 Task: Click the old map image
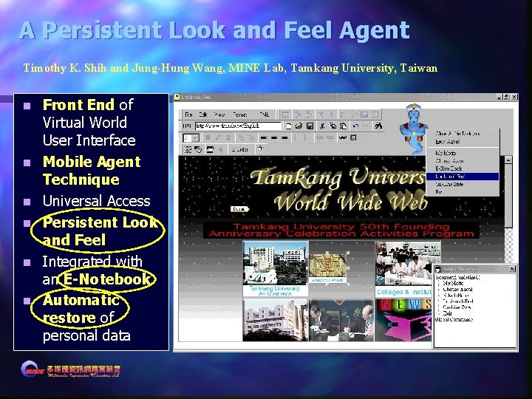pos(328,266)
